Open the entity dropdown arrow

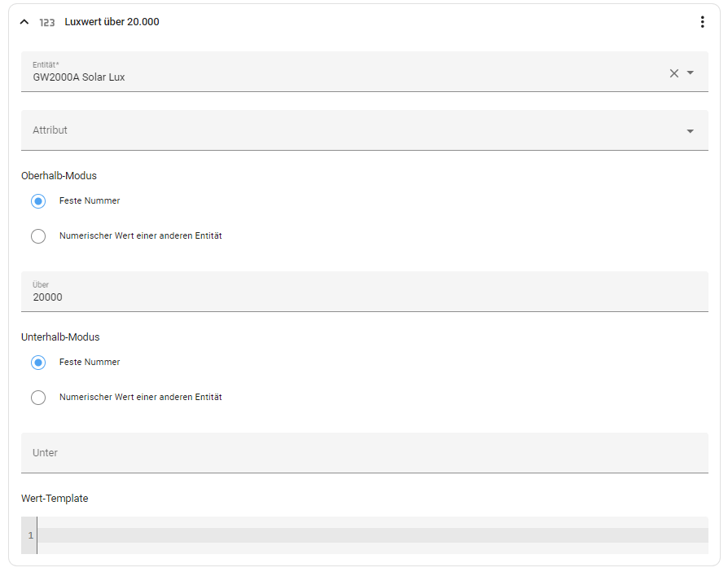pyautogui.click(x=691, y=73)
